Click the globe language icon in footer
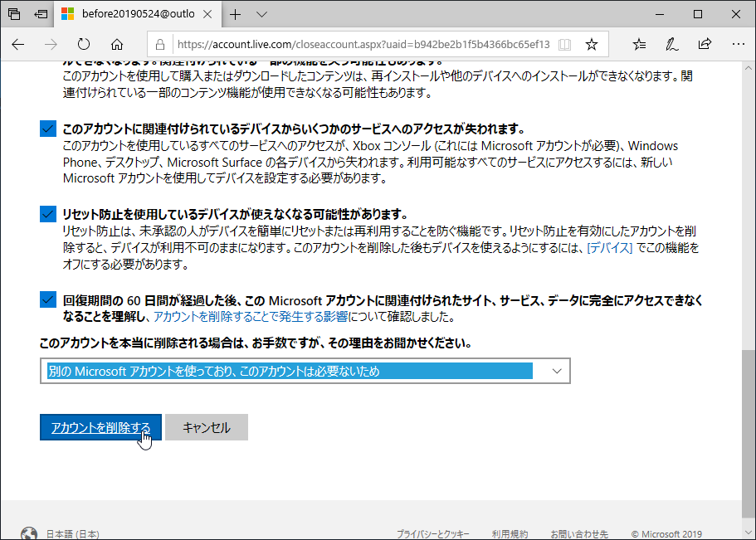 click(x=29, y=533)
